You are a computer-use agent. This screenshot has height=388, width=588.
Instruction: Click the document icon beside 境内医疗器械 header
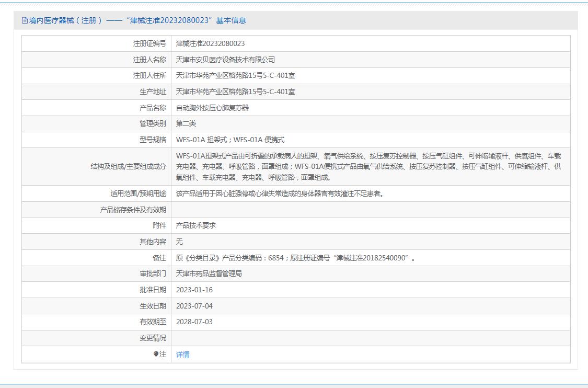point(25,20)
